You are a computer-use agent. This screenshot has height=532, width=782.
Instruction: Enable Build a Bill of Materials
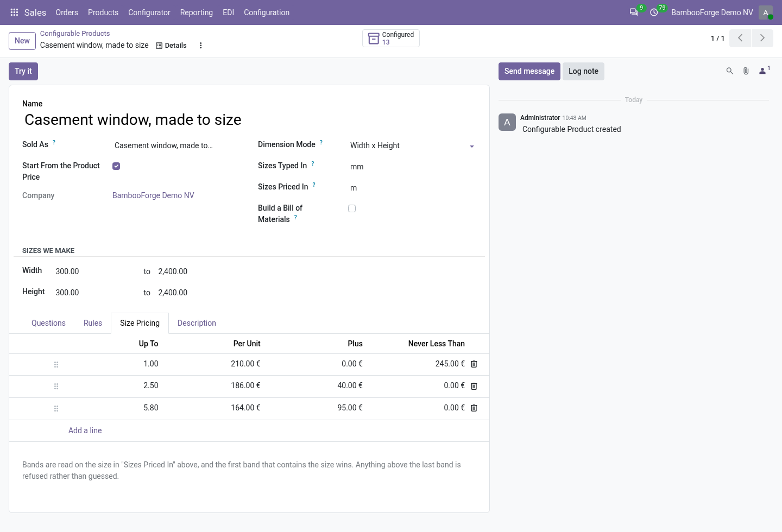[352, 208]
